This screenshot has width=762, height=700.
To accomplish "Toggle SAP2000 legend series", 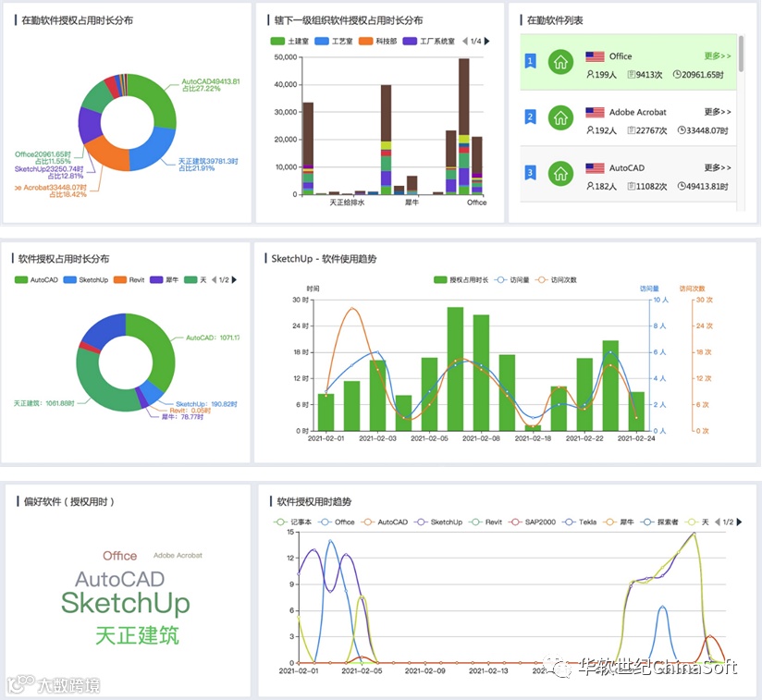I will point(532,522).
